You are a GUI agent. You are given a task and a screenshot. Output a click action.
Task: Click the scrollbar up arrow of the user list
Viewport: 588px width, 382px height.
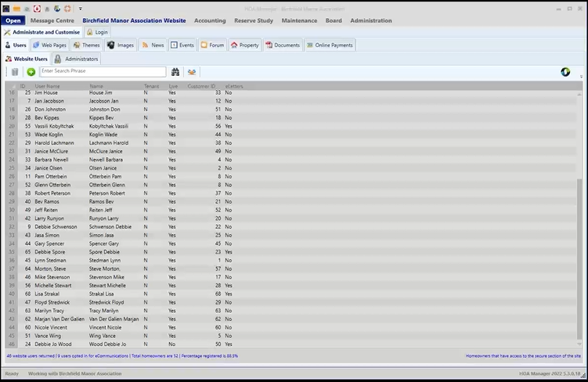579,94
